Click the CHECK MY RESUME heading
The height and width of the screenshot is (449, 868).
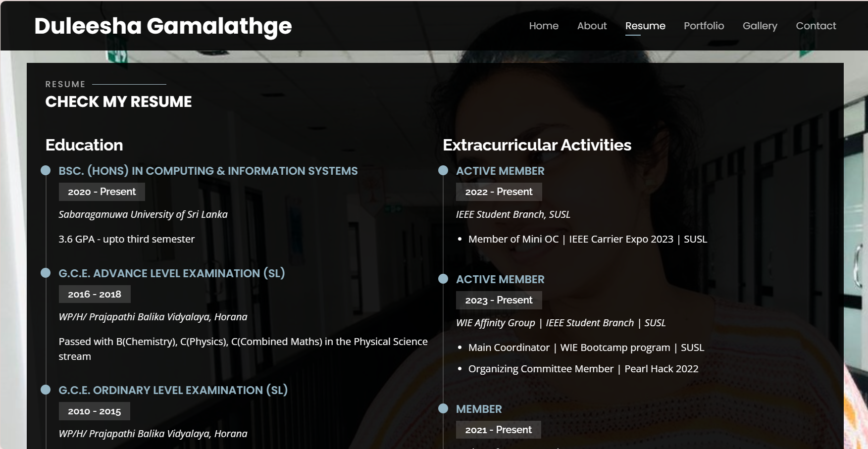point(118,102)
